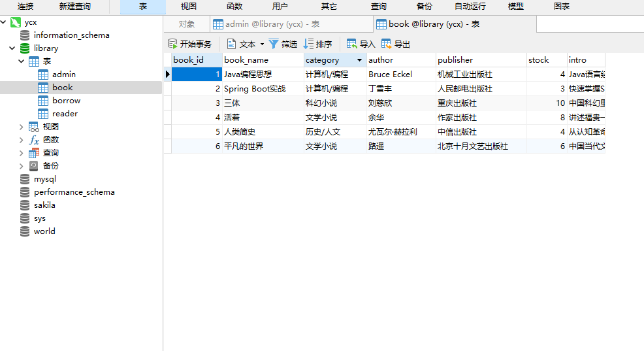
Task: Click the fx 函数 functions icon
Action: coord(34,140)
